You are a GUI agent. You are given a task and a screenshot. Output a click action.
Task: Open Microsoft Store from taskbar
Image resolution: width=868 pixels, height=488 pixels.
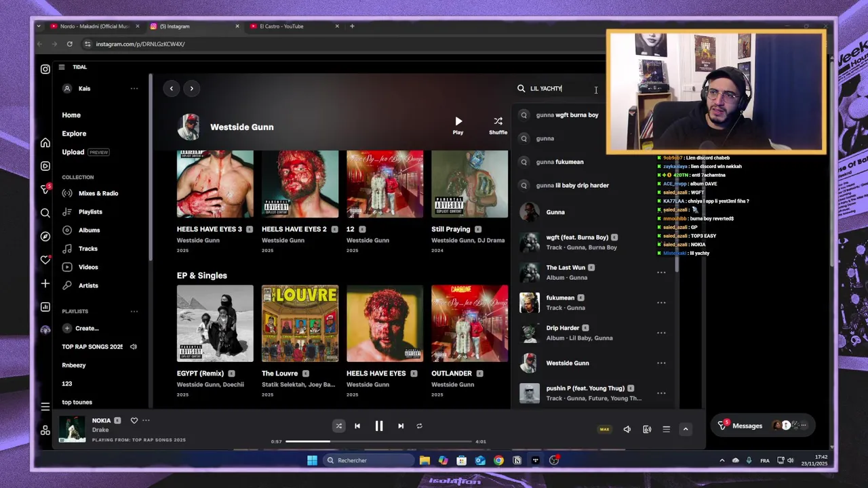click(461, 460)
